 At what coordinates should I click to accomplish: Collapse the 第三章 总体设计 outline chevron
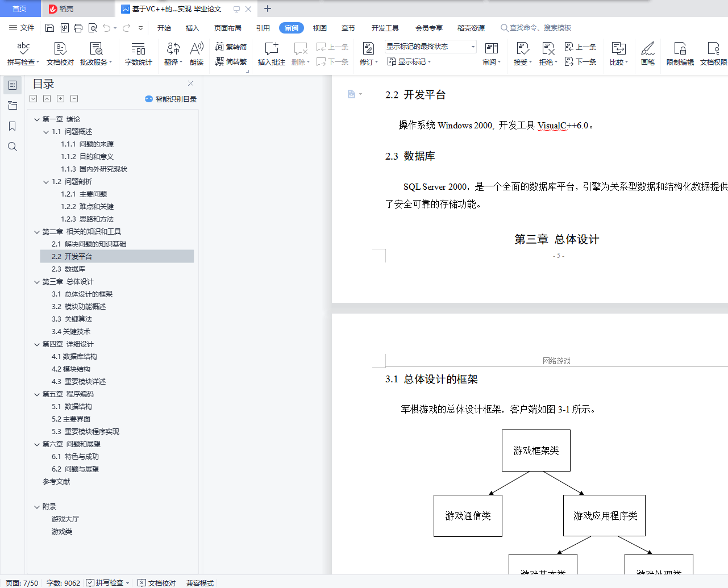(x=37, y=282)
